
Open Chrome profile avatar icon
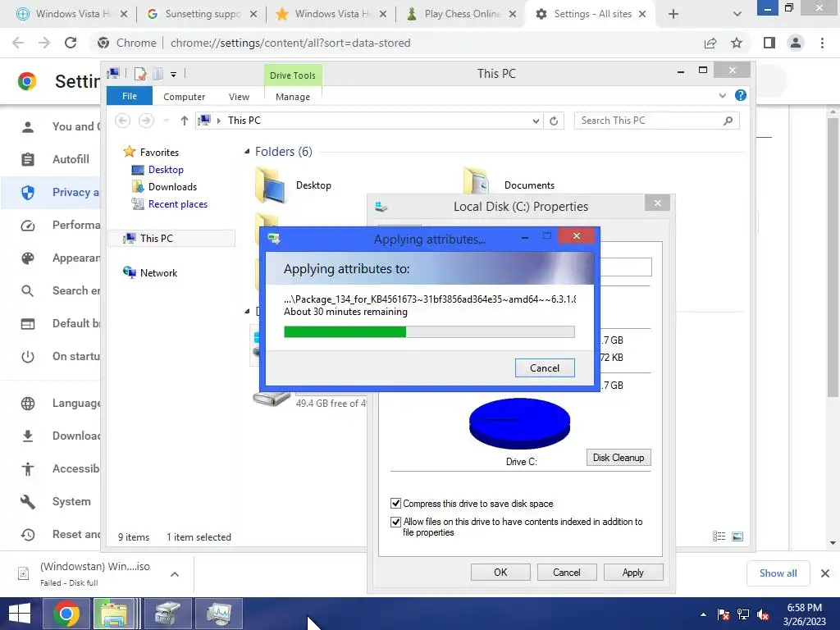tap(796, 43)
